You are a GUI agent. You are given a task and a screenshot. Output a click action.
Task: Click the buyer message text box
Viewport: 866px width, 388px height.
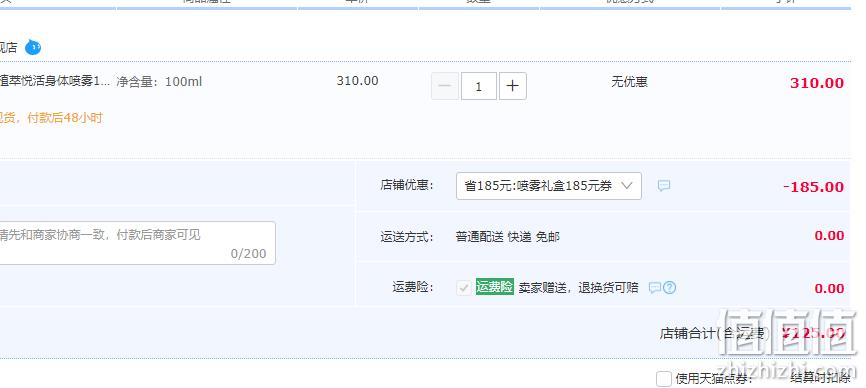[x=137, y=243]
